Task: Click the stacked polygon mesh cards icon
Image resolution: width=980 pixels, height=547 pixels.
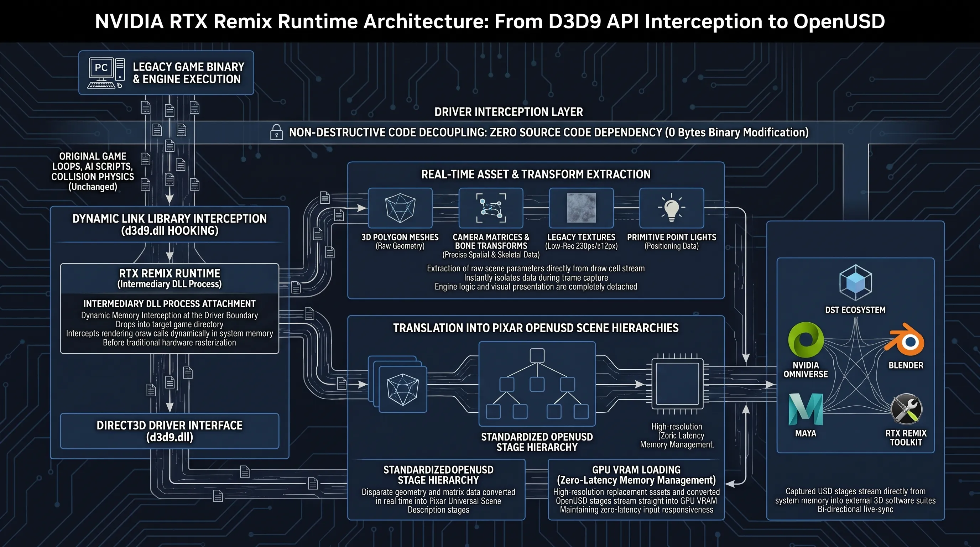Action: [397, 384]
